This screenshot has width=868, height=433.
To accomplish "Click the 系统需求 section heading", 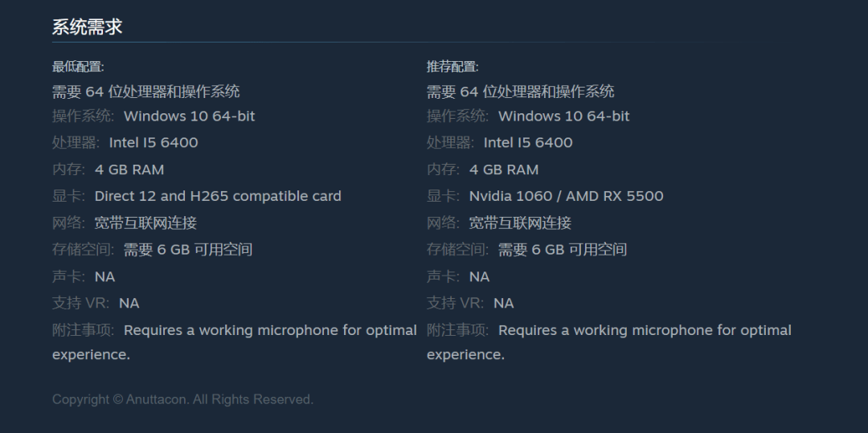I will [x=87, y=27].
